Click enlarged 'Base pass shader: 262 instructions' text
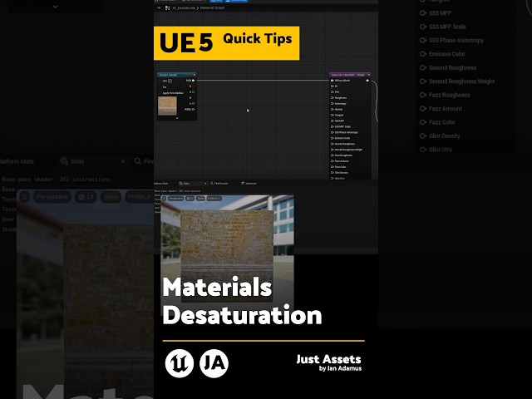This screenshot has height=399, width=532. tap(57, 180)
